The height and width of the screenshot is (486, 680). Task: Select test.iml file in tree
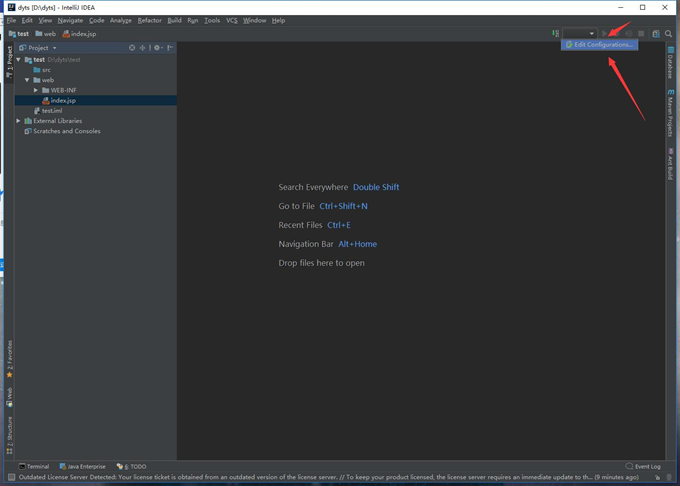[48, 111]
